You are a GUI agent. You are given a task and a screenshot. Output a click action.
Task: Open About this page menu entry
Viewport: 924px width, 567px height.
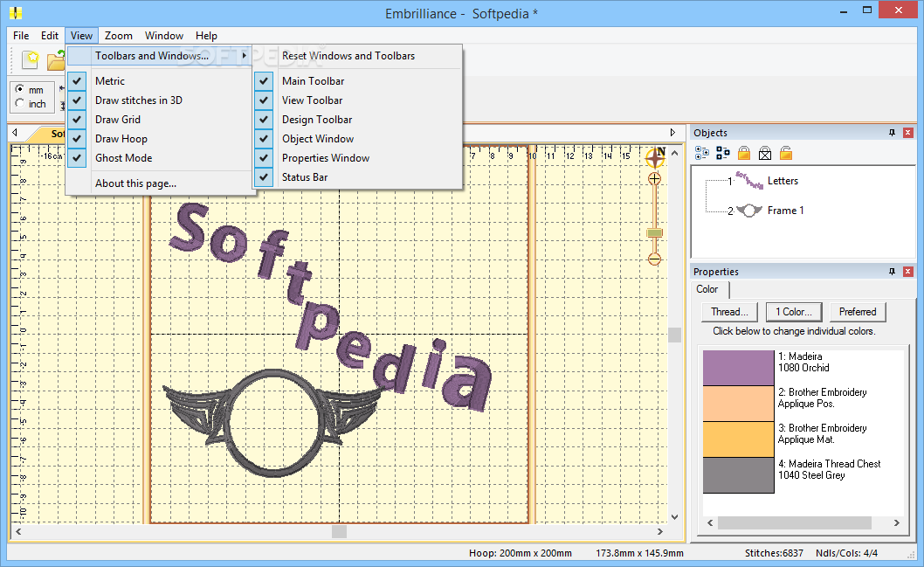point(159,183)
